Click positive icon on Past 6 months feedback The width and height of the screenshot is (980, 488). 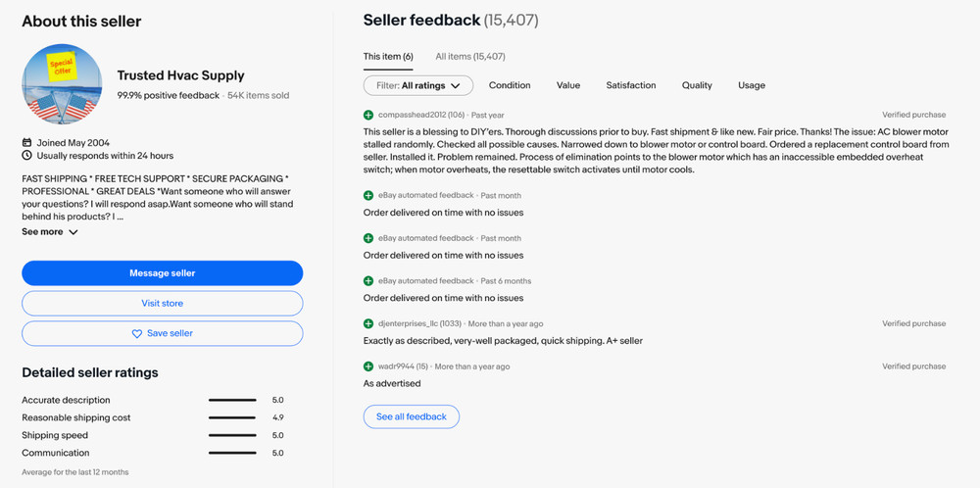pos(368,281)
